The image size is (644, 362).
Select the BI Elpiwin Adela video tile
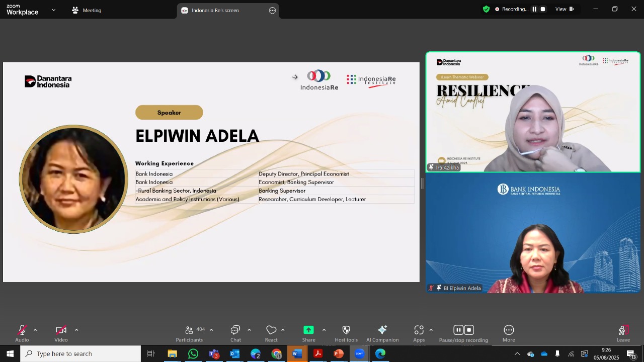(x=533, y=233)
